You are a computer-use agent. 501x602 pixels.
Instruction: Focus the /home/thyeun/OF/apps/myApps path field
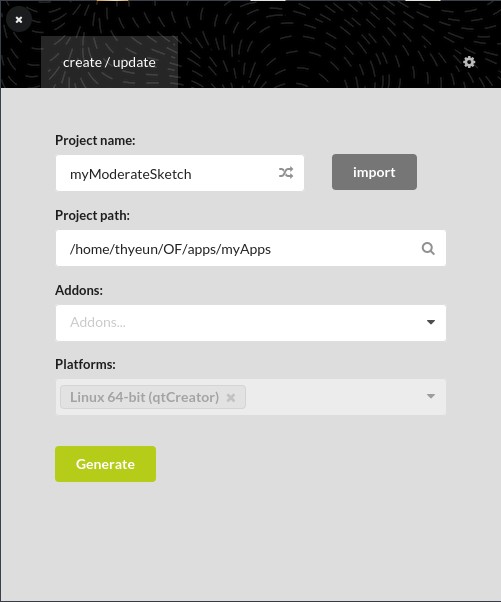pos(251,248)
